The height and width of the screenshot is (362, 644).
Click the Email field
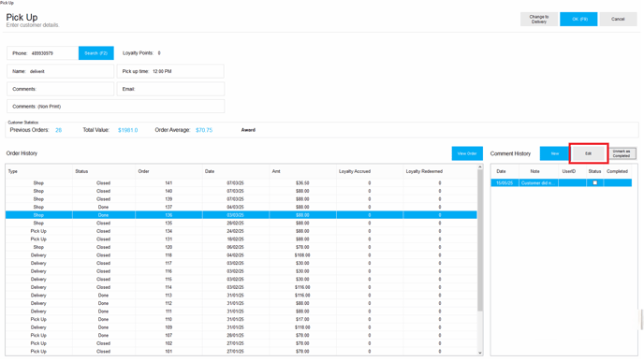point(170,89)
